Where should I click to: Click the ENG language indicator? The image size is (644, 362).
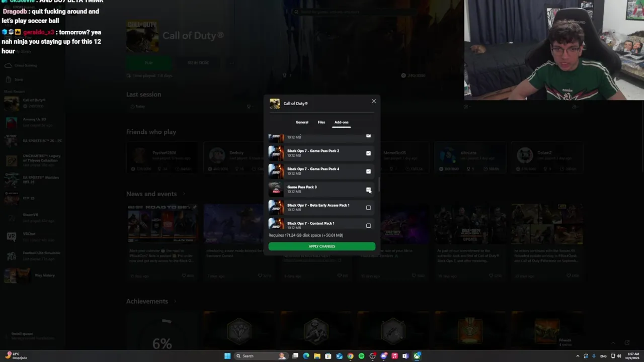(x=603, y=356)
